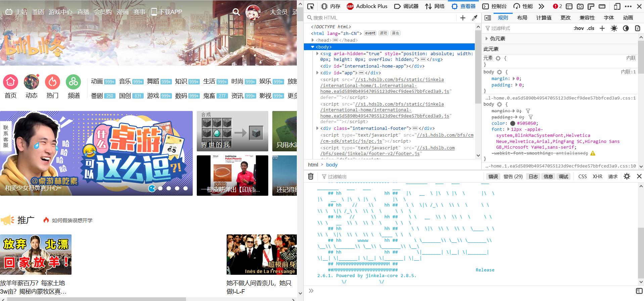
Task: Expand the div id app node
Action: point(317,73)
